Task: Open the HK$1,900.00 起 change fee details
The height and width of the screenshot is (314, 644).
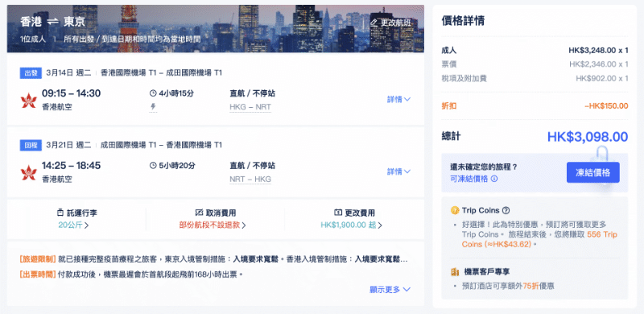Action: pos(351,225)
